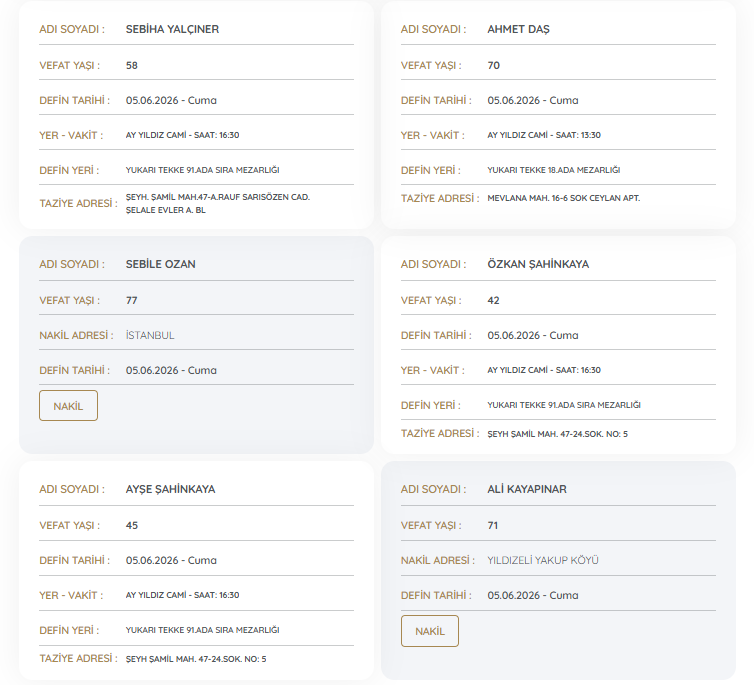Click YUKARI TEKKE 18.ADA MEZARLIĞI text
This screenshot has height=685, width=754.
553,170
